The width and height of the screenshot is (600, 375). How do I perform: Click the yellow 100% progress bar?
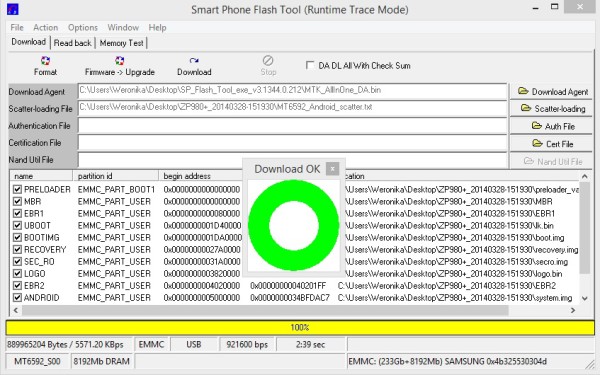(300, 328)
